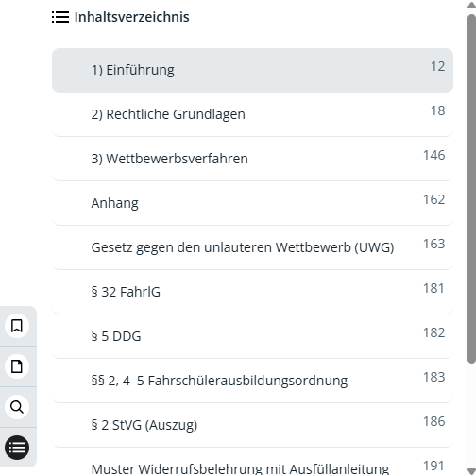Open the search magnifier icon

pyautogui.click(x=17, y=407)
